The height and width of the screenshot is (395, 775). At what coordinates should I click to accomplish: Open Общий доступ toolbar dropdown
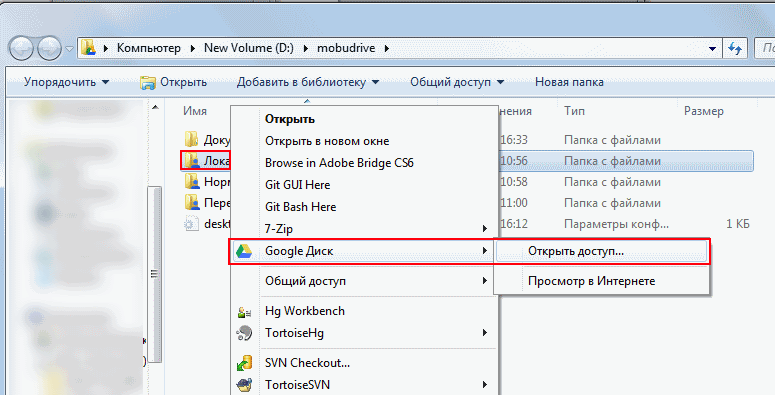pos(457,82)
